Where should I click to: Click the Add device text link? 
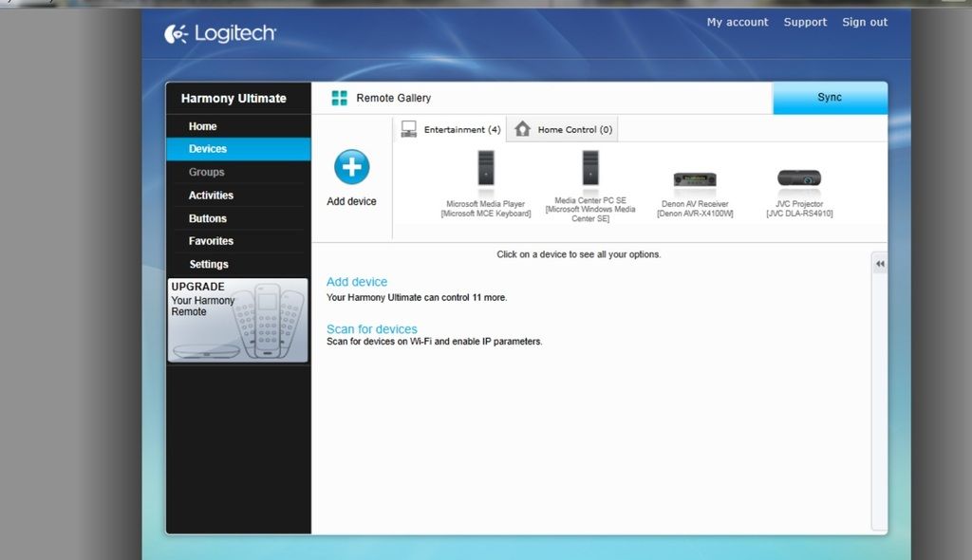click(357, 282)
